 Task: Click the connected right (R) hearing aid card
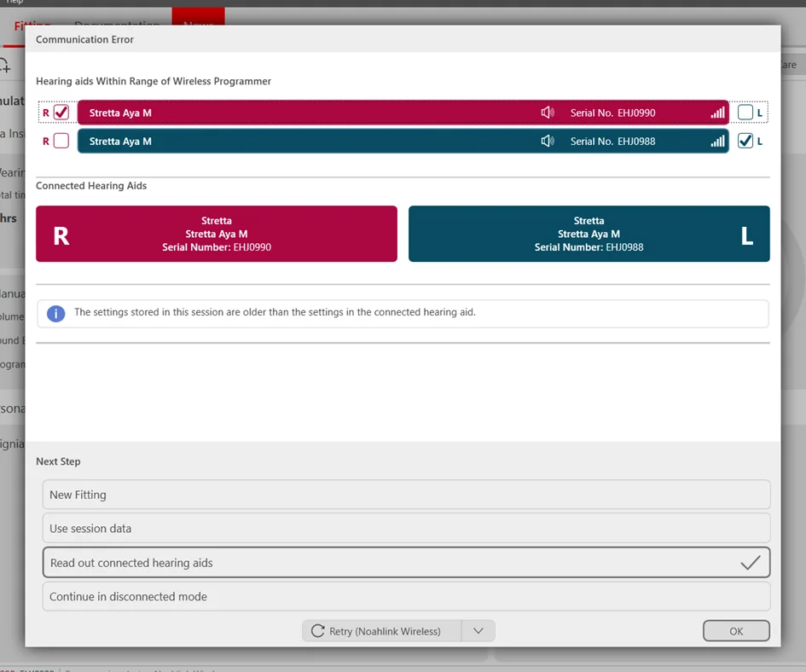217,234
